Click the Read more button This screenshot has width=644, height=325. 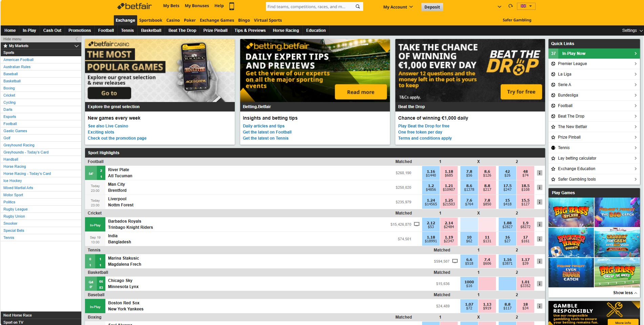point(360,92)
